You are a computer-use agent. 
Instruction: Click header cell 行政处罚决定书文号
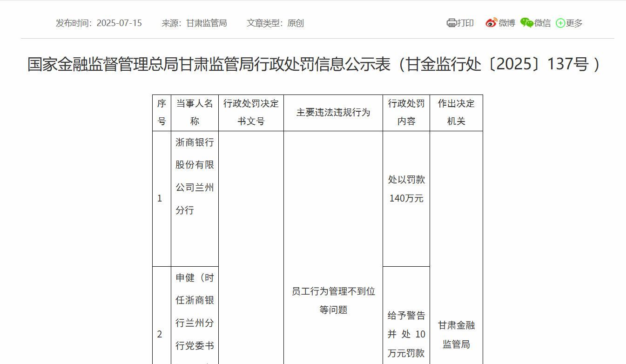coord(251,113)
